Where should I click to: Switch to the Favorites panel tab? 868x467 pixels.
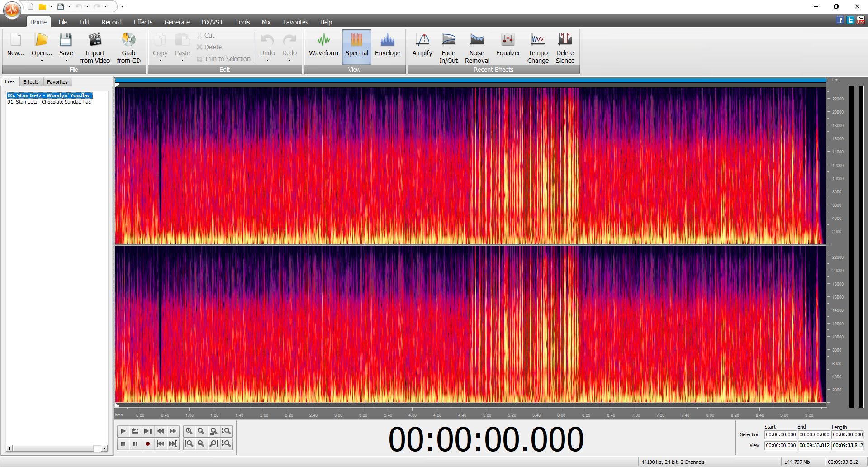tap(57, 82)
